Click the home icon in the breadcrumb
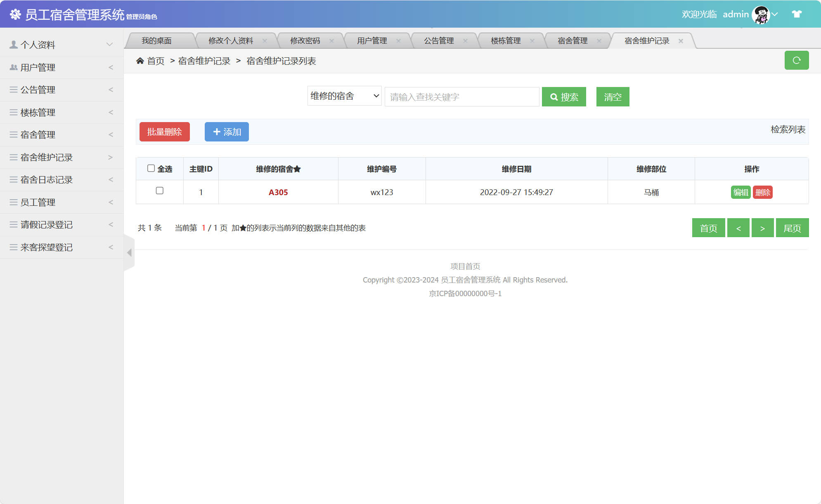Image resolution: width=821 pixels, height=504 pixels. coord(140,60)
